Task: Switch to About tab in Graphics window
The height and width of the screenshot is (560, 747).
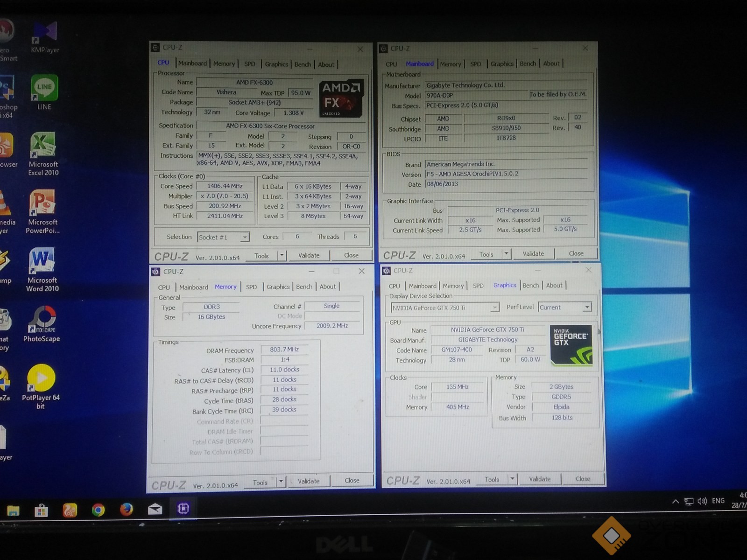Action: [x=554, y=285]
